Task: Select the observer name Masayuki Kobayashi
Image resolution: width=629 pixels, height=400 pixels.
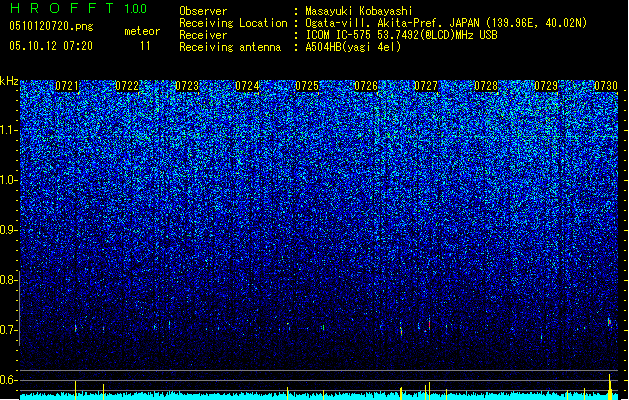Action: click(359, 11)
